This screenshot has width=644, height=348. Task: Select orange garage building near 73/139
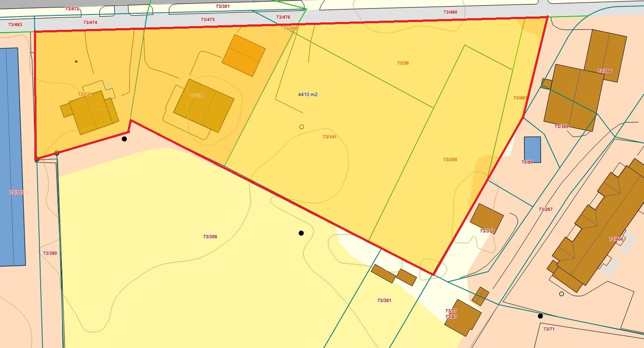click(244, 55)
